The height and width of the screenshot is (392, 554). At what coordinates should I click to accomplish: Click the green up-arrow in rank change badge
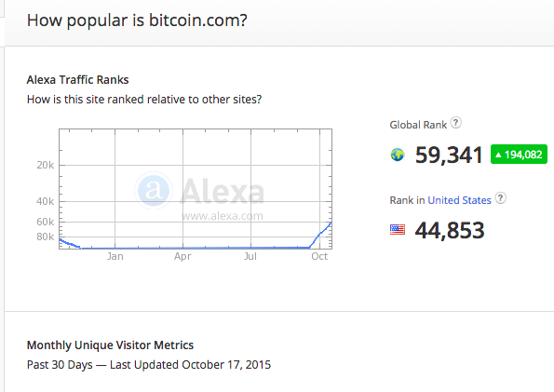click(498, 155)
